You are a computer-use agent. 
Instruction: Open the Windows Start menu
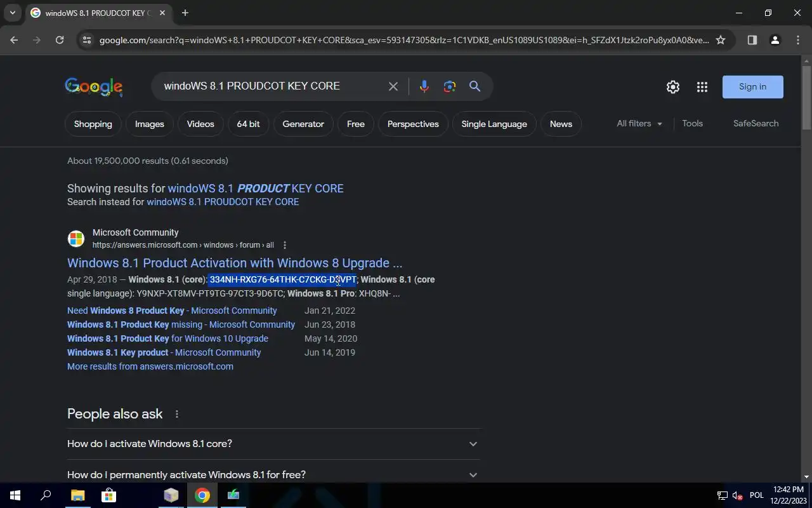click(15, 495)
